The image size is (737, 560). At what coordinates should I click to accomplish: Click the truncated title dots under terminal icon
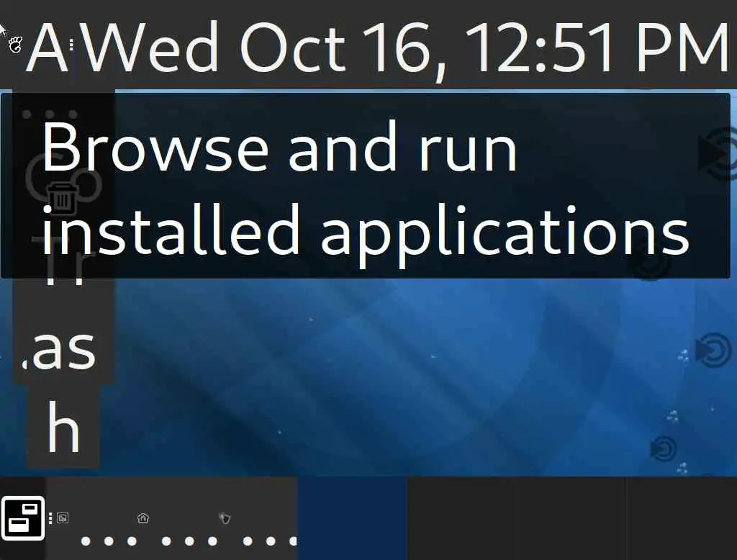pos(109,541)
